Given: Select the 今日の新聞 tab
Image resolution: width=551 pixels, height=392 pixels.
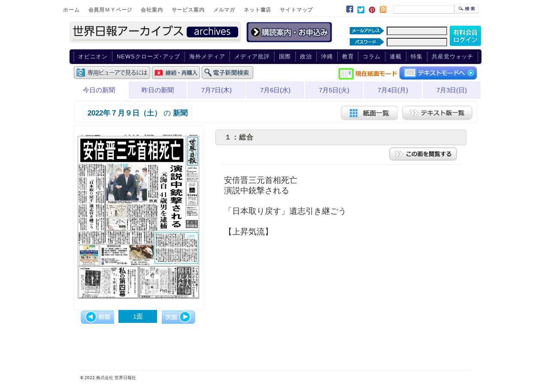Looking at the screenshot, I should (99, 90).
